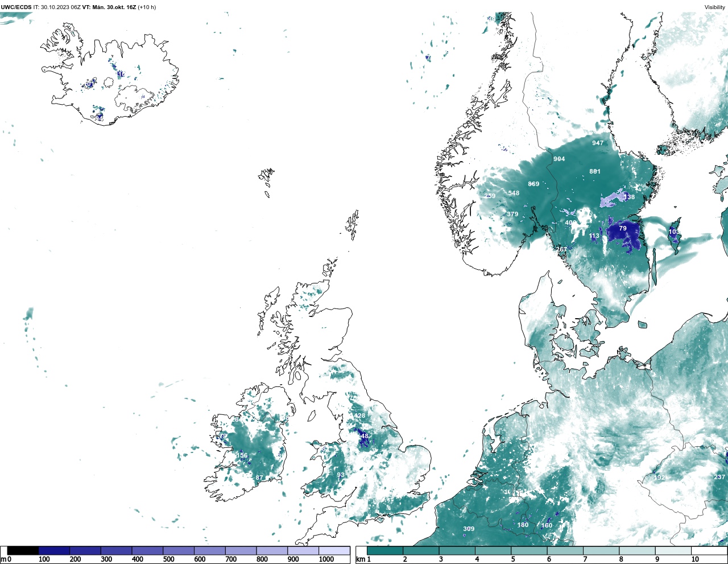Viewport: 728px width, 564px height.
Task: Click the '113' visibility value
Action: (594, 236)
